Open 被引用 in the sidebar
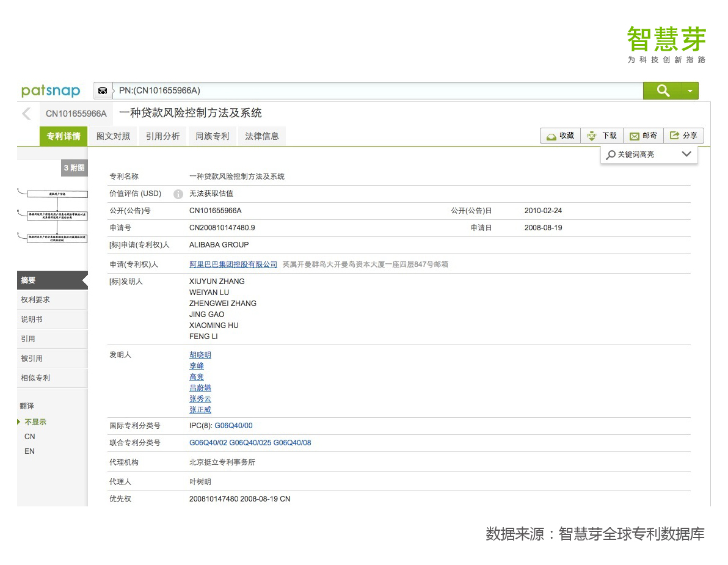728x565 pixels. pos(53,359)
